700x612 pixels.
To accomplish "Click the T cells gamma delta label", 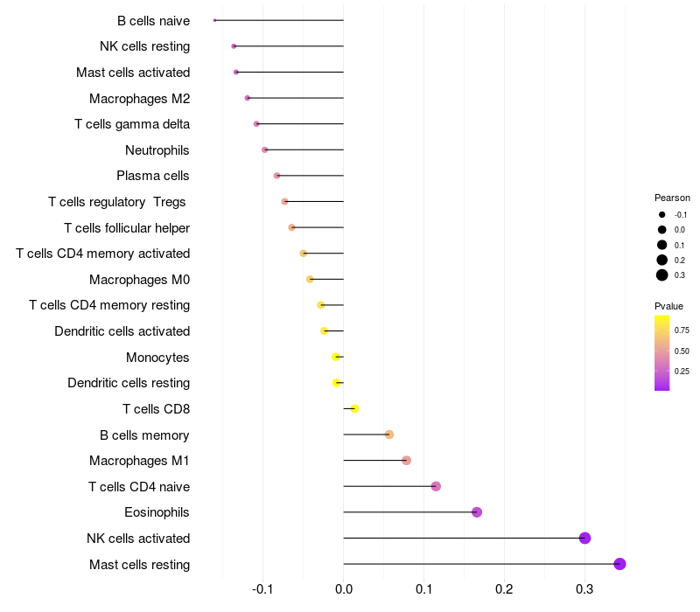I will click(132, 124).
